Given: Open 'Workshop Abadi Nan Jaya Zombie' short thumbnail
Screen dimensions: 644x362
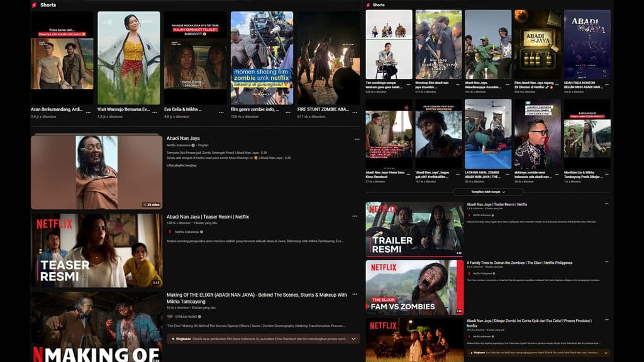Looking at the screenshot, I should (x=438, y=45).
